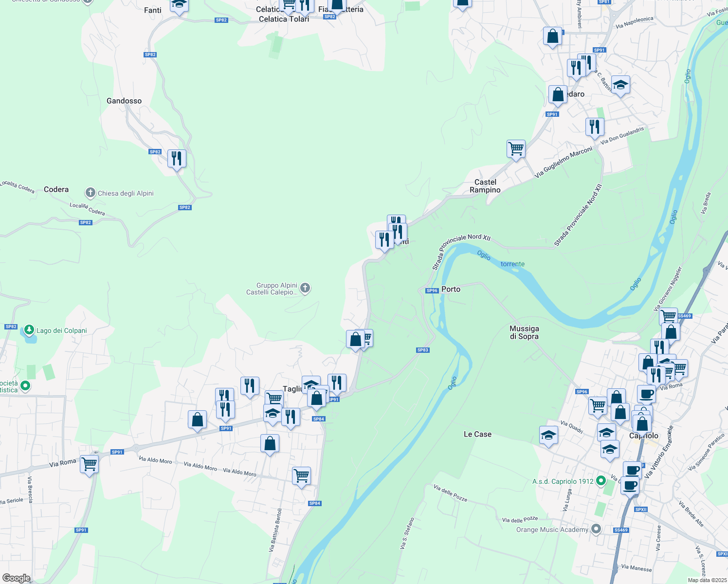Select the Gandosso place label
The height and width of the screenshot is (584, 728).
(124, 101)
